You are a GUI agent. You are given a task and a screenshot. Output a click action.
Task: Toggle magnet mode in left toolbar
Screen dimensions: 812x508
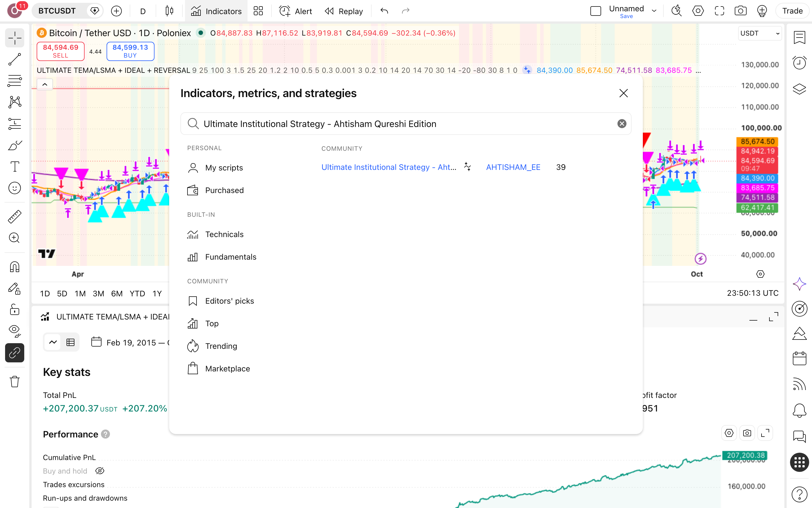tap(14, 267)
